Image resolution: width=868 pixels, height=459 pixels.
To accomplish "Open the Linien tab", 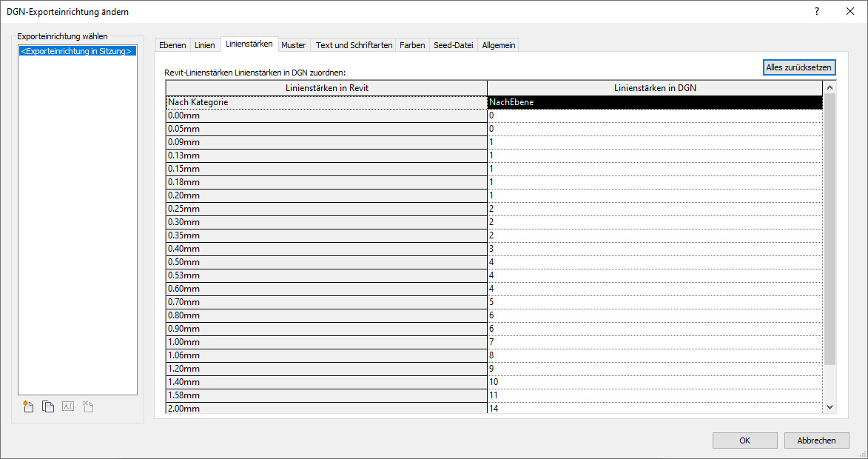I will tap(205, 45).
